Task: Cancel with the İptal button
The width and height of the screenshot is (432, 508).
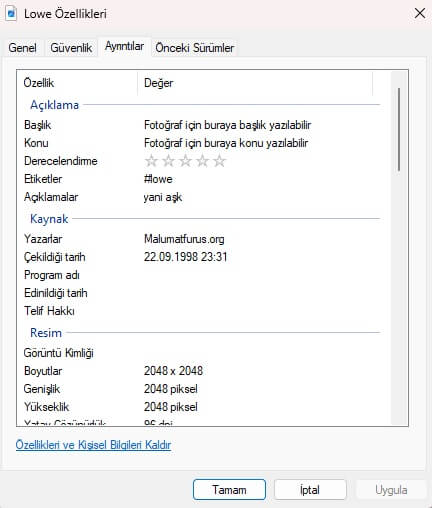Action: [310, 490]
